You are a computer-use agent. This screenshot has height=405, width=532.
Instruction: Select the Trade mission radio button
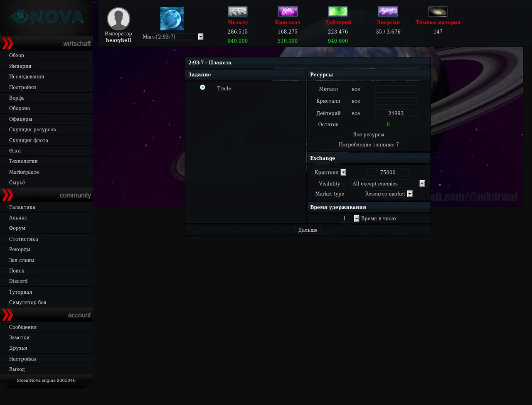[202, 87]
